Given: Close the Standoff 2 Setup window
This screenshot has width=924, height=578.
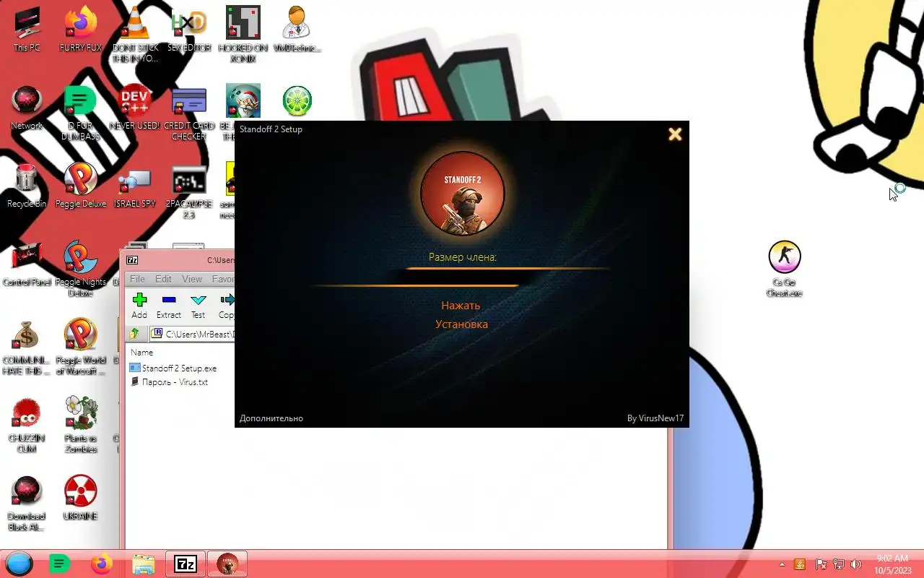Looking at the screenshot, I should 675,134.
